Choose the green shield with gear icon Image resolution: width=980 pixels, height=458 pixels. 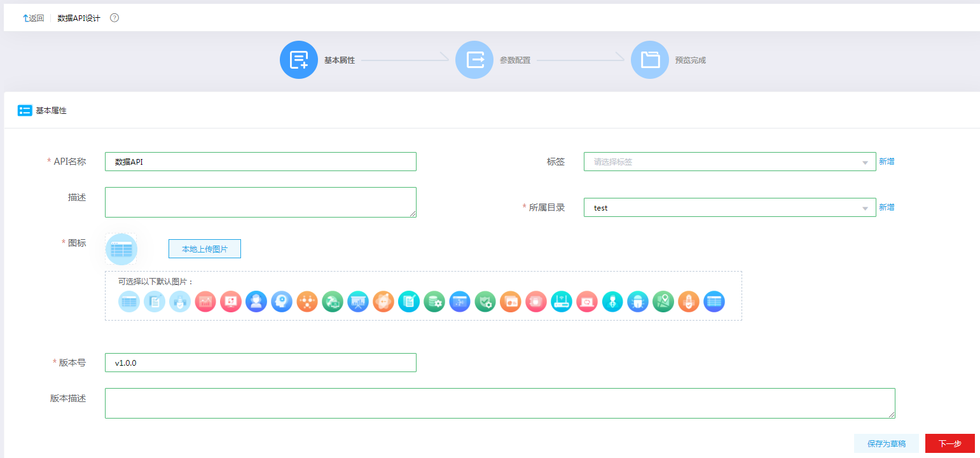tap(485, 302)
